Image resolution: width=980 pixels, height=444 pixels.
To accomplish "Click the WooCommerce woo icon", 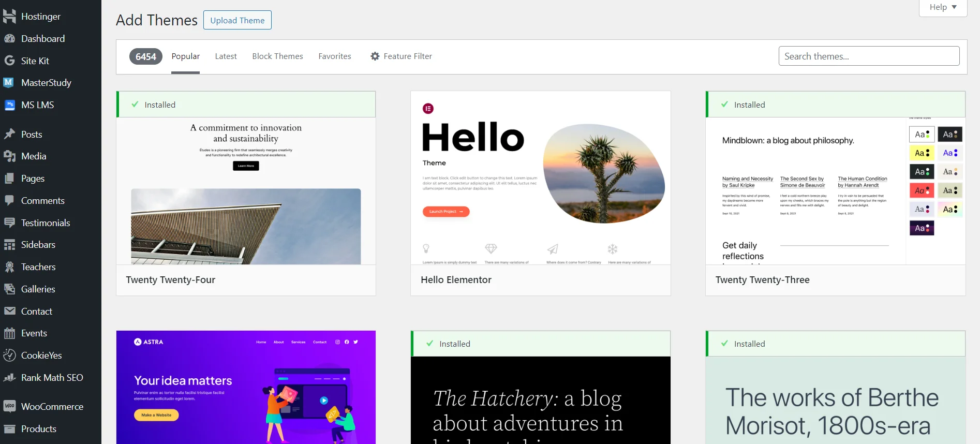I will pyautogui.click(x=9, y=406).
